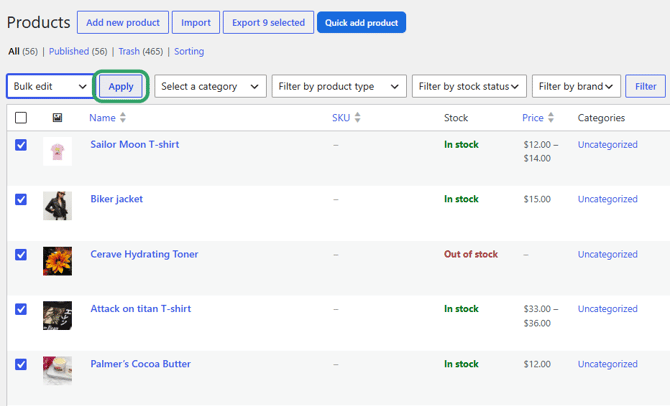The image size is (670, 406).
Task: Open the Bulk edit actions dropdown
Action: click(x=50, y=86)
